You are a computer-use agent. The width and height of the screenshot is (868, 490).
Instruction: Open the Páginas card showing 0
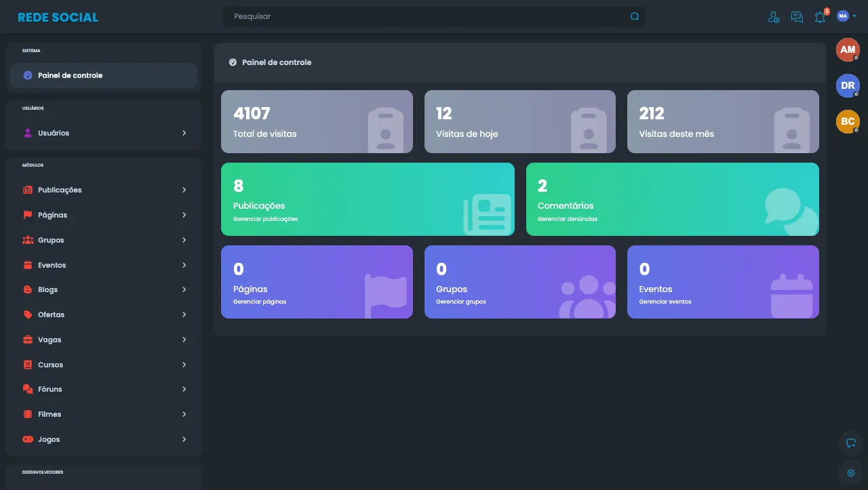coord(317,282)
